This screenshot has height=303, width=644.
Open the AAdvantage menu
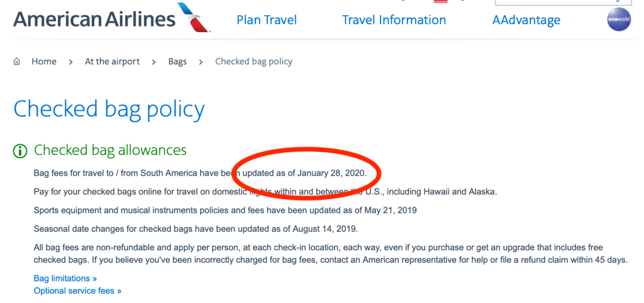(526, 20)
